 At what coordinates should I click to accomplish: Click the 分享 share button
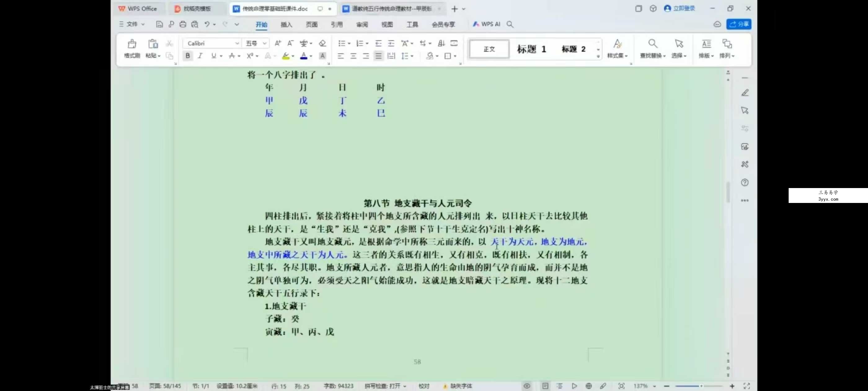point(739,24)
